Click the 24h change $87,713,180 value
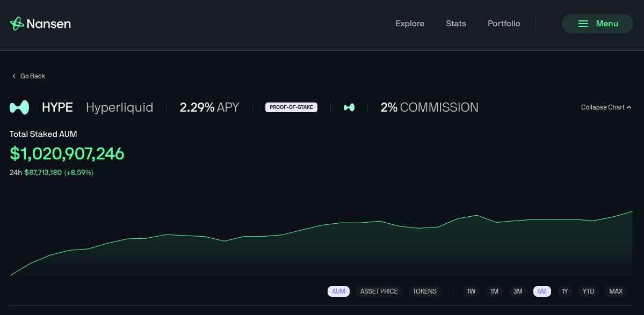Screen dimensions: 644x315 point(43,173)
